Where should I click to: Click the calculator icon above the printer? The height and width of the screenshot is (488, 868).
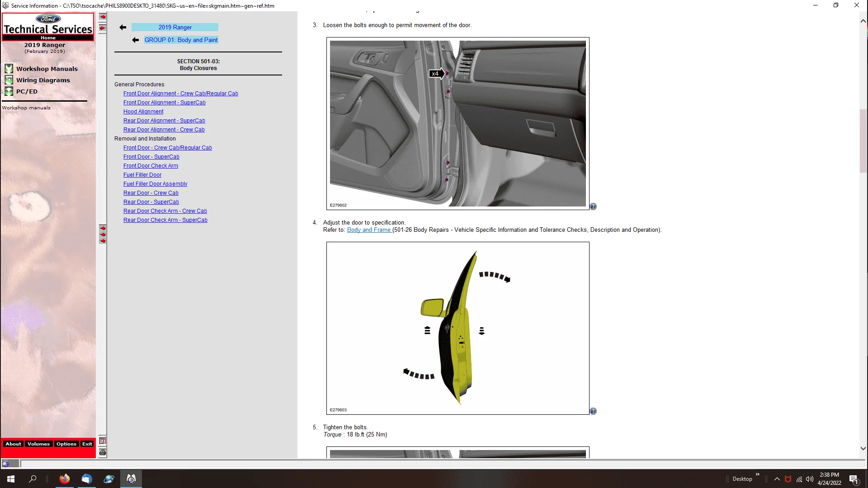[x=103, y=441]
